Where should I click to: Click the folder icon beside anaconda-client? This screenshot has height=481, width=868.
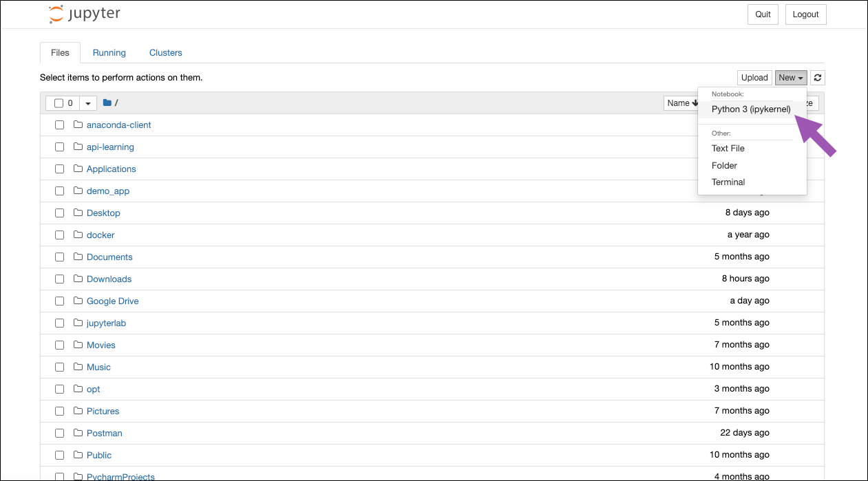(x=78, y=125)
